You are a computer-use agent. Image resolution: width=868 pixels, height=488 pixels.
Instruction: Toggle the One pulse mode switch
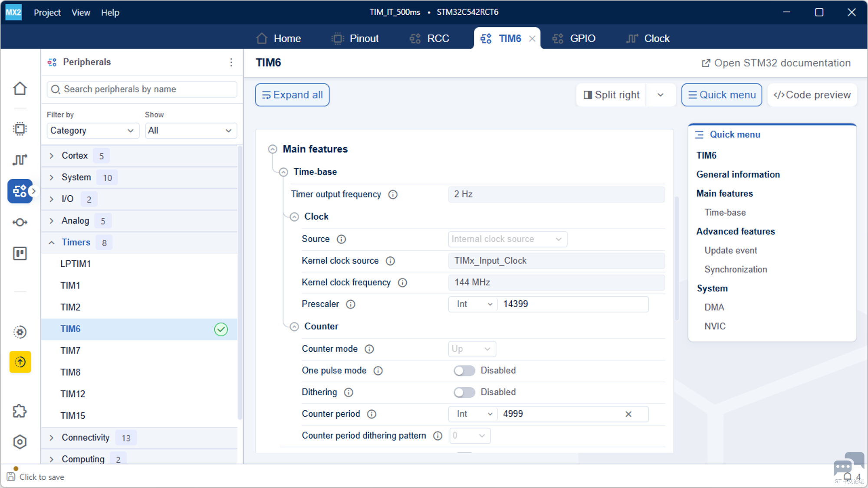pyautogui.click(x=464, y=370)
